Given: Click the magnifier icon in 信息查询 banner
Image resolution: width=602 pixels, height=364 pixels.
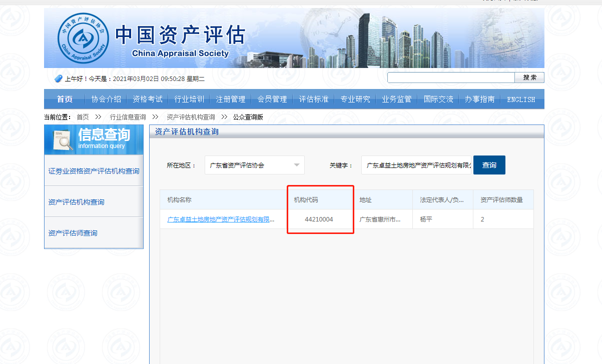Looking at the screenshot, I should 63,141.
